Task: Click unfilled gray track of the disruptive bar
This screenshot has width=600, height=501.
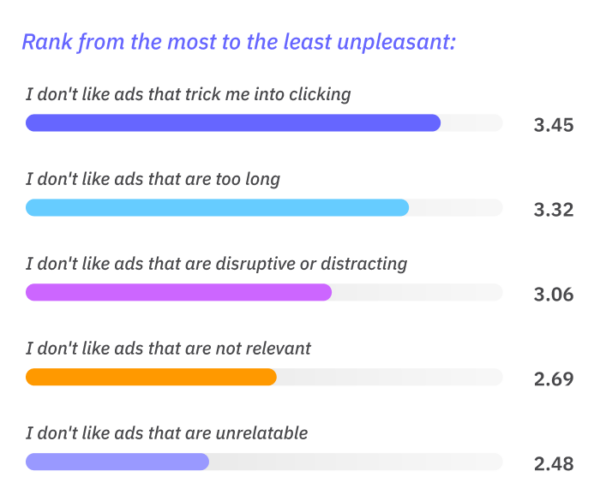Action: click(x=417, y=292)
